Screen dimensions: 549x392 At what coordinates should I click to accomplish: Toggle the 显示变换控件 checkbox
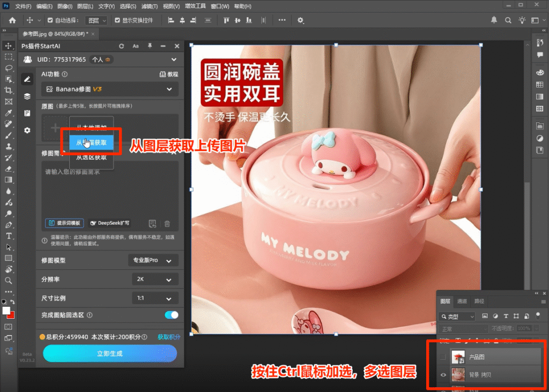click(117, 20)
